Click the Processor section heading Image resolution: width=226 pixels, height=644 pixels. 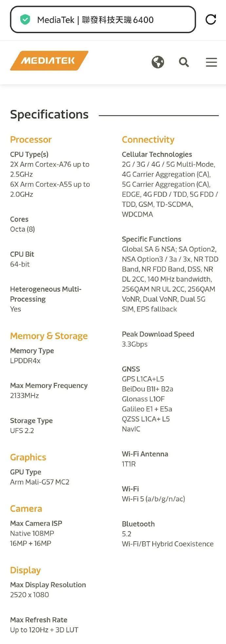[31, 140]
